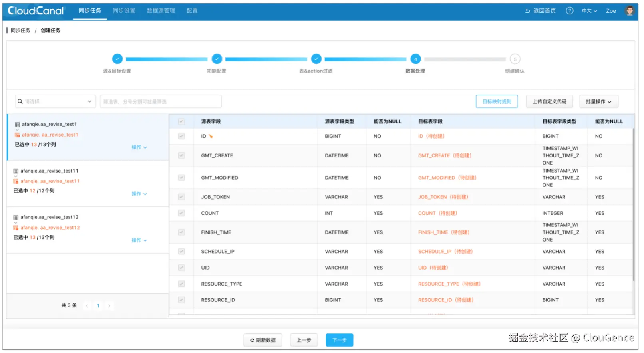The height and width of the screenshot is (353, 644).
Task: Click table icon beside afanqie.aa_revise_test1
Action: 17,125
